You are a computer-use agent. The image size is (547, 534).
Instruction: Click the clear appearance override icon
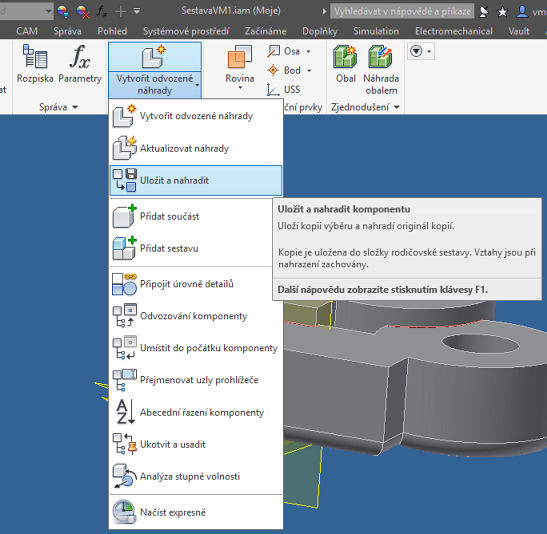coord(83,12)
